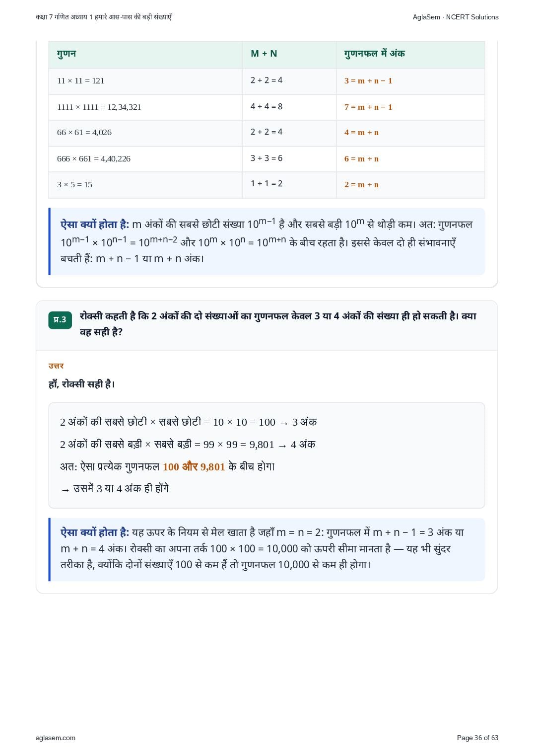Click the Page 36 of 63 indicator
The height and width of the screenshot is (756, 534).
click(x=477, y=738)
